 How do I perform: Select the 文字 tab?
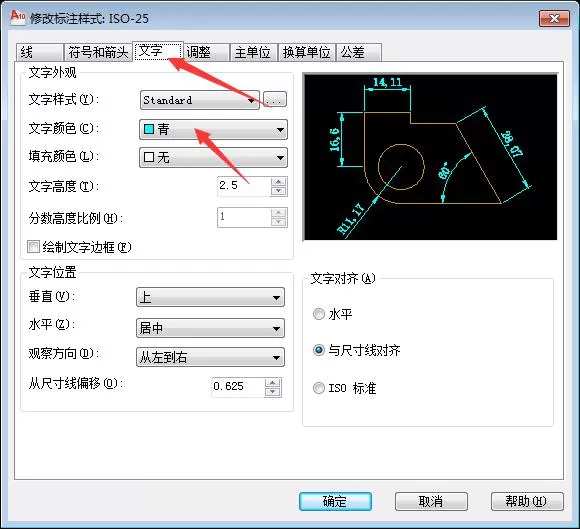tap(158, 51)
